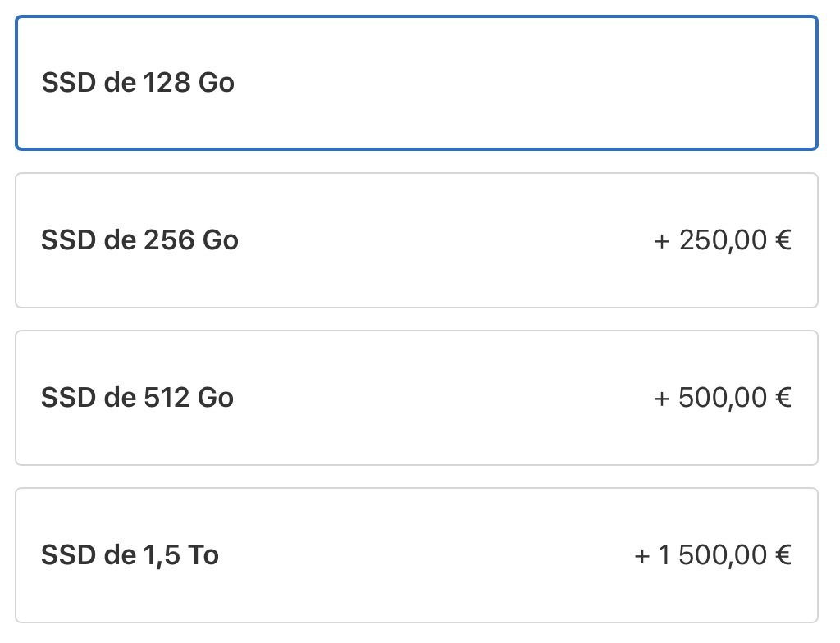Click the "SSD de 1,5 To" label text
The height and width of the screenshot is (643, 840).
[130, 555]
